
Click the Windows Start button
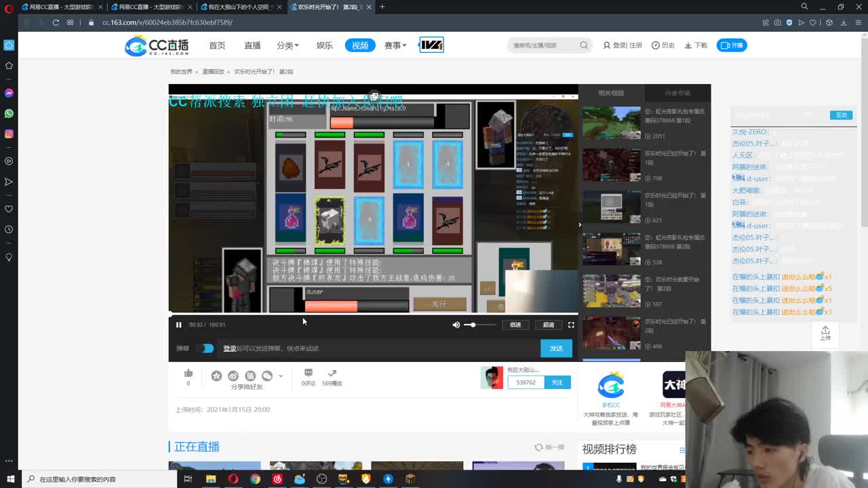(9, 479)
